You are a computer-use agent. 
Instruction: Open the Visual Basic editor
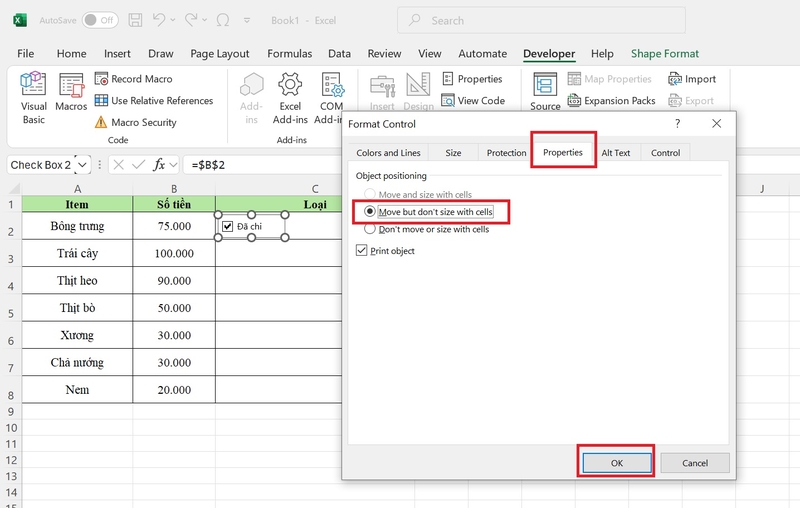[x=33, y=98]
